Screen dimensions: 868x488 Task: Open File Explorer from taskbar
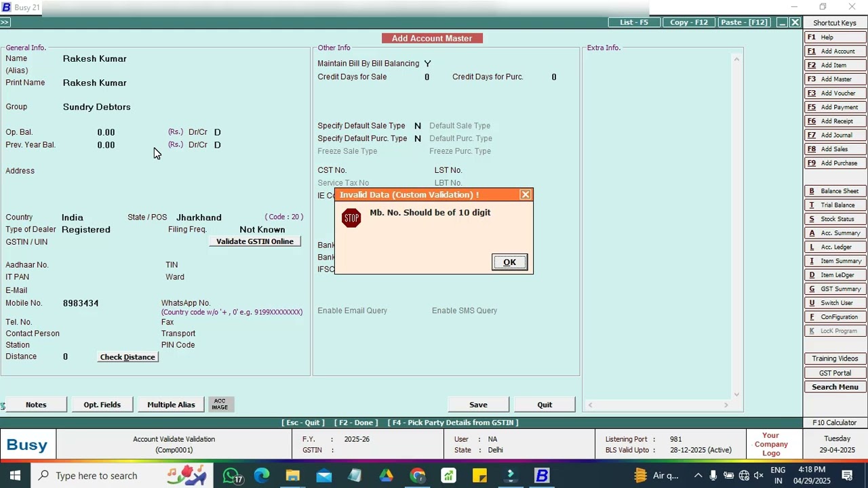coord(292,476)
